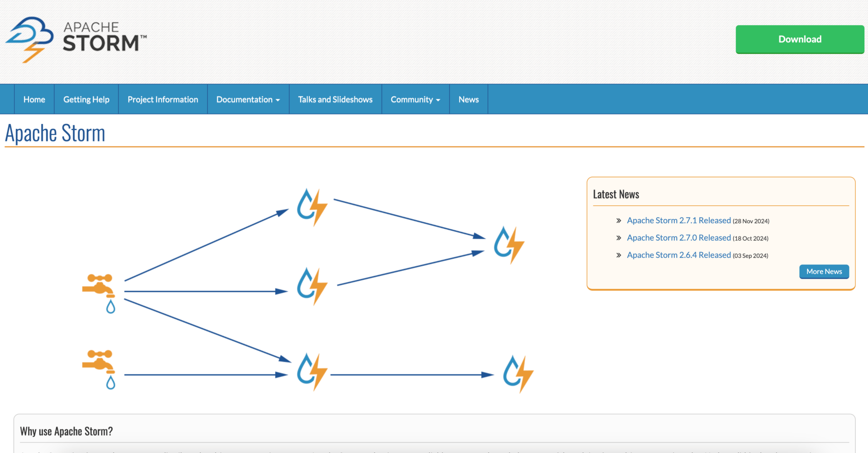The height and width of the screenshot is (453, 868).
Task: Go to the Home nav item
Action: pos(34,99)
